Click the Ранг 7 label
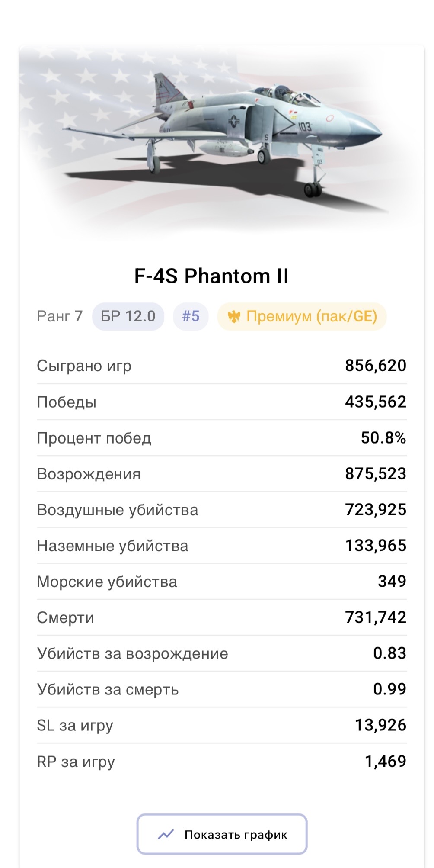The image size is (434, 868). [x=60, y=317]
